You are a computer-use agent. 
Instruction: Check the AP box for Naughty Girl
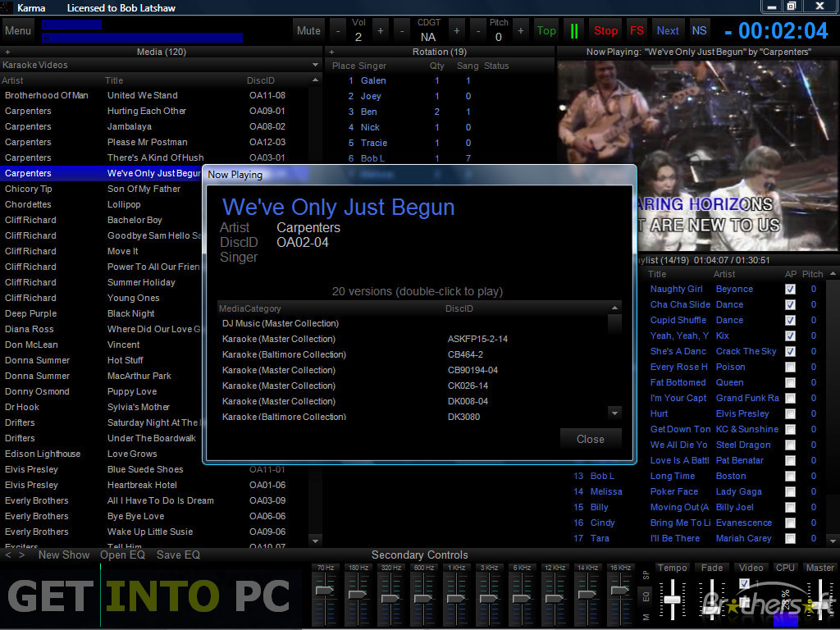[x=790, y=290]
